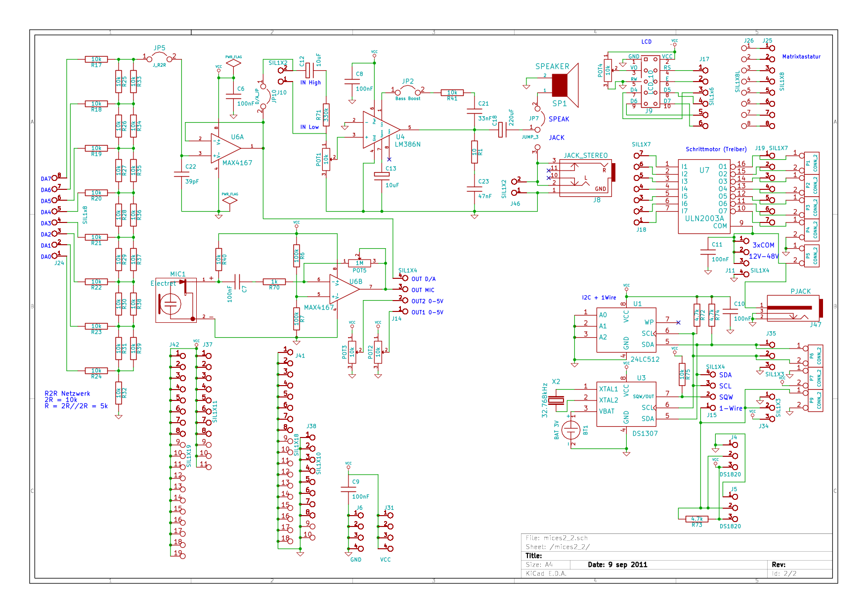Click the 'IN High' label
This screenshot has height=614, width=868.
click(x=310, y=83)
